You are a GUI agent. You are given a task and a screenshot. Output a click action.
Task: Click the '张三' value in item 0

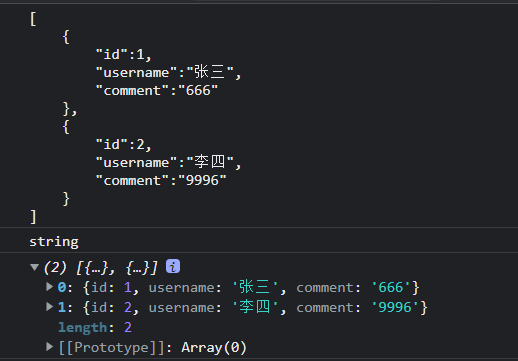(255, 287)
